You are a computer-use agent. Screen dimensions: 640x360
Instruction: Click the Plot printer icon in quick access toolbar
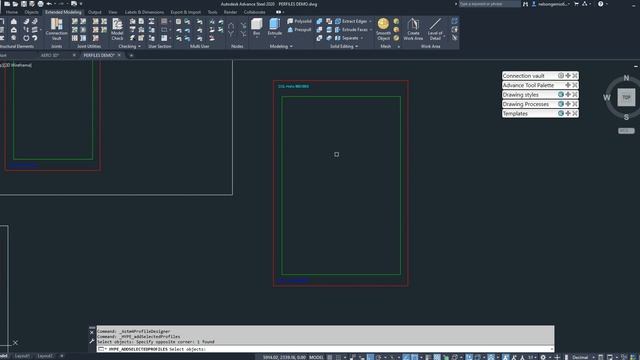[x=40, y=4]
